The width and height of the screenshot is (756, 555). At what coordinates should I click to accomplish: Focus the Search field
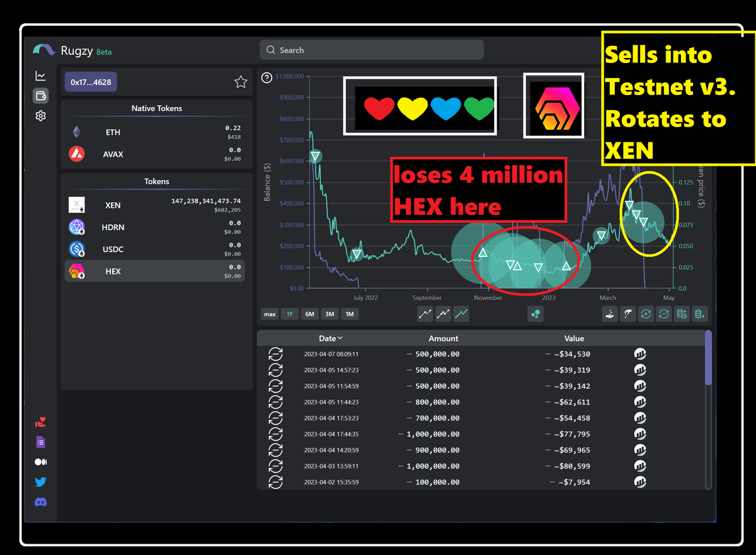(372, 50)
